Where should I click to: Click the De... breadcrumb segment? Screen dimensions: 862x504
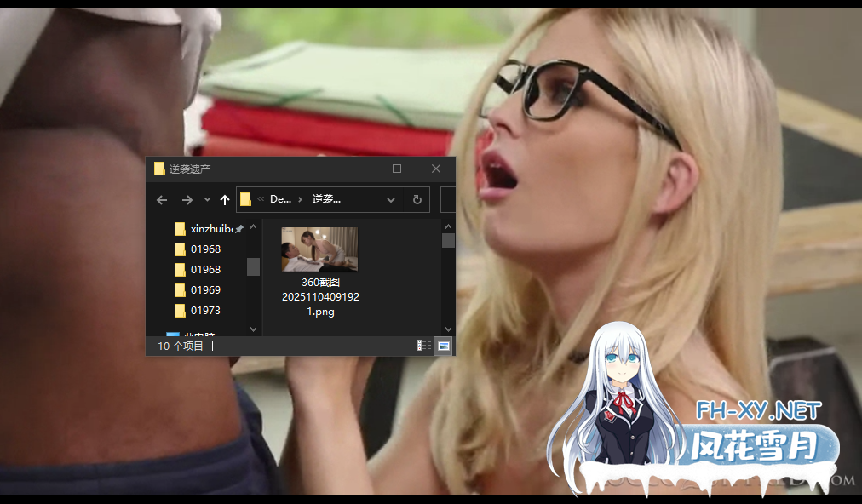click(x=280, y=199)
